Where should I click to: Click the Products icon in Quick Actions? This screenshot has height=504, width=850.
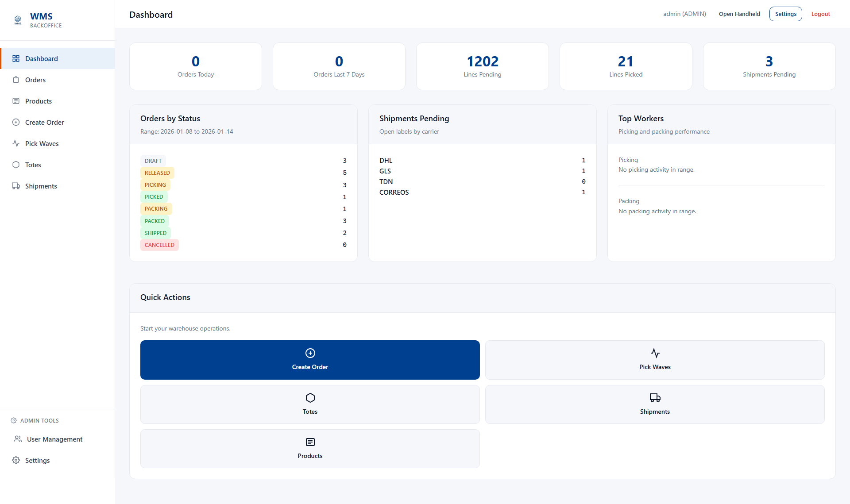pos(310,442)
